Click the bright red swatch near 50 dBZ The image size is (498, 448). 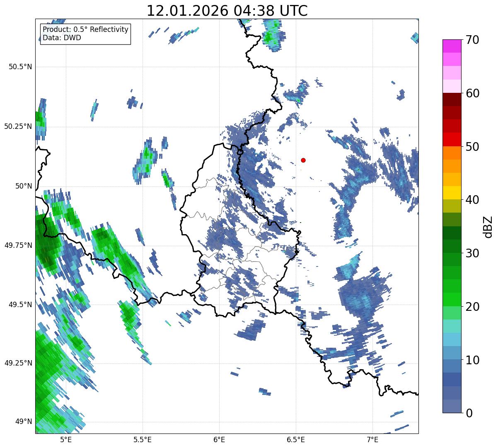click(452, 140)
